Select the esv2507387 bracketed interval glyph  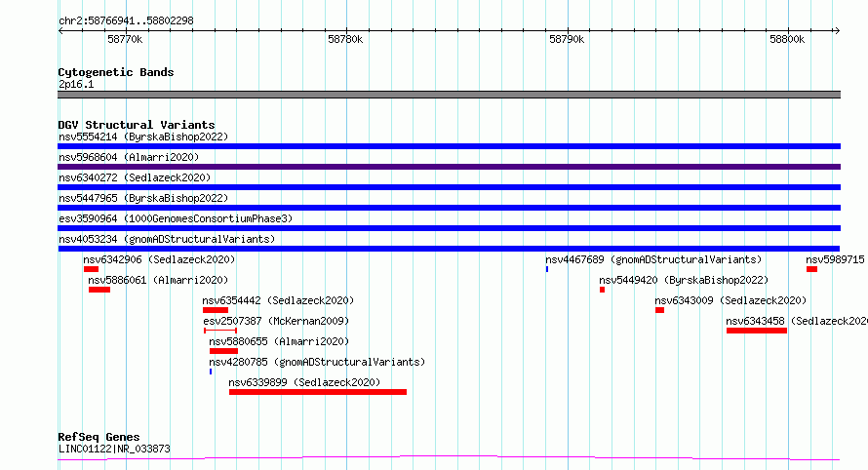pos(220,331)
